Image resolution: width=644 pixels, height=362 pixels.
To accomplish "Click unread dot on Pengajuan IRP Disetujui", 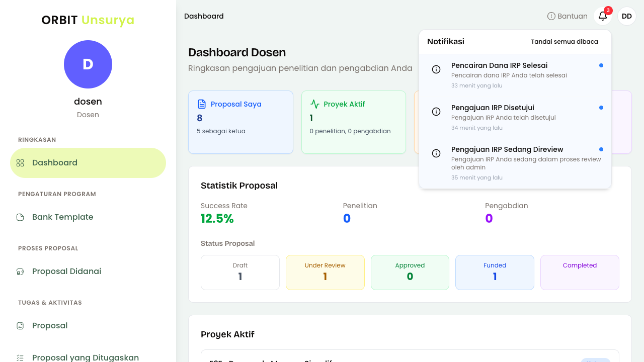I will [601, 108].
